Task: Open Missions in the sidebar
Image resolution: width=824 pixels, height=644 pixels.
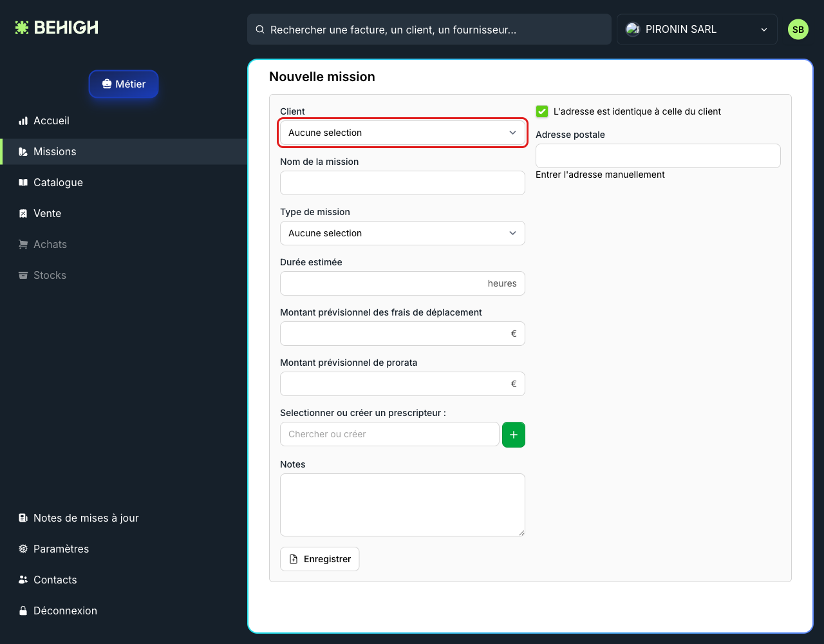Action: (x=124, y=152)
